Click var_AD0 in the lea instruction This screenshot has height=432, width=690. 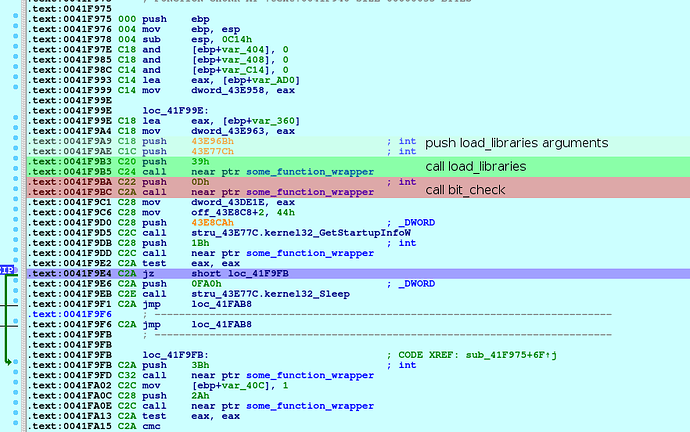[x=275, y=80]
